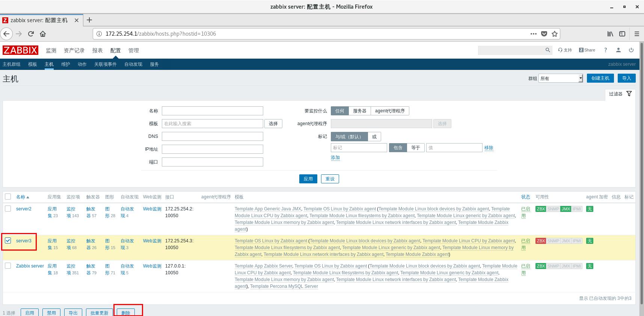Viewport: 644px width, 316px height.
Task: Open the browser home page icon
Action: point(43,34)
